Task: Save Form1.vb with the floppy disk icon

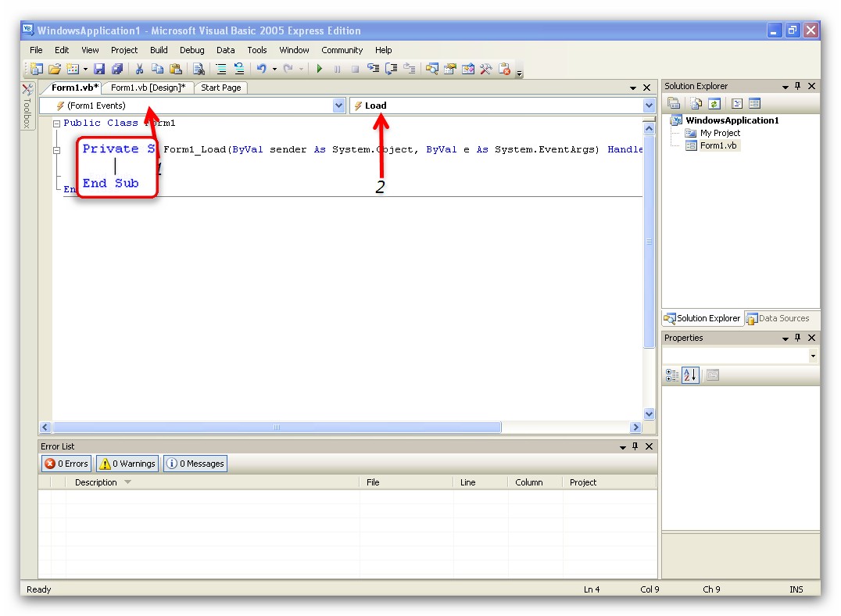Action: coord(99,69)
